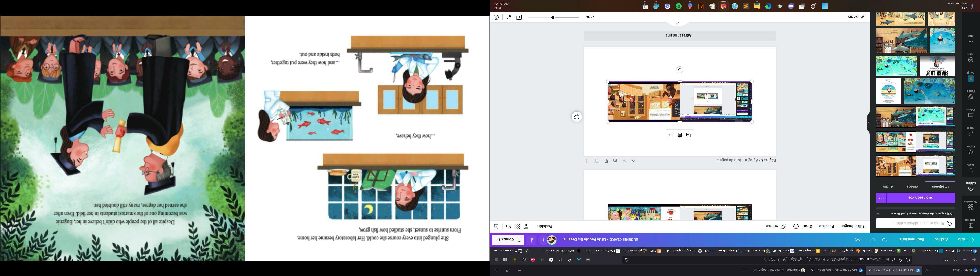
Task: Click the Agregar página button
Action: click(680, 36)
